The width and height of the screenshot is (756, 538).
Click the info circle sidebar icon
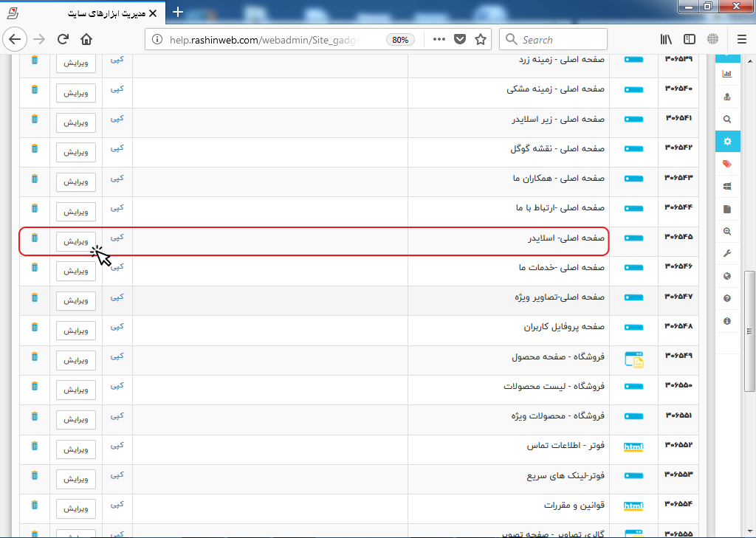(x=727, y=321)
